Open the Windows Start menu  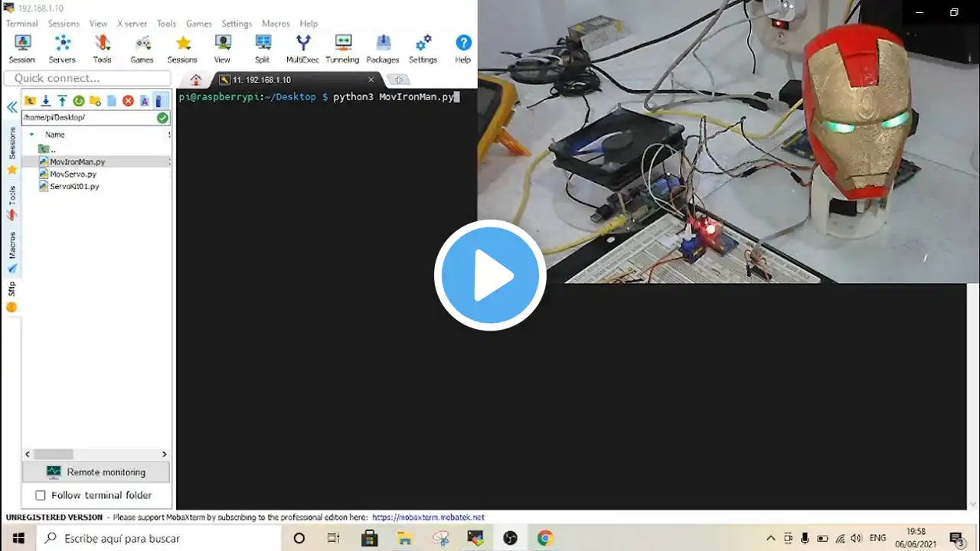[18, 538]
